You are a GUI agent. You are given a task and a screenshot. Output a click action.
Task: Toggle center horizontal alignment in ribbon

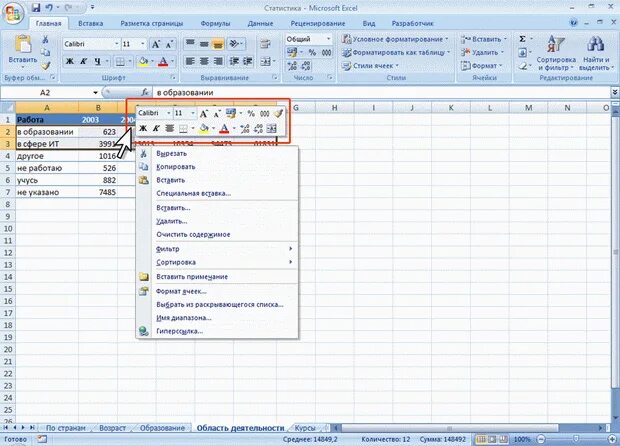[204, 61]
